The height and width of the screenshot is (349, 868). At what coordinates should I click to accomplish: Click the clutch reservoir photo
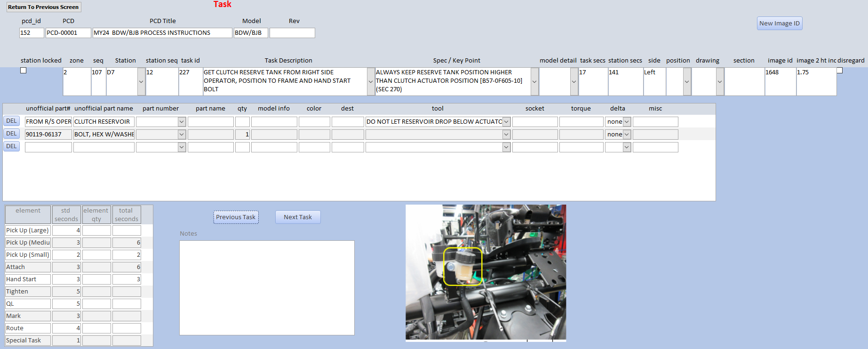[x=486, y=272]
